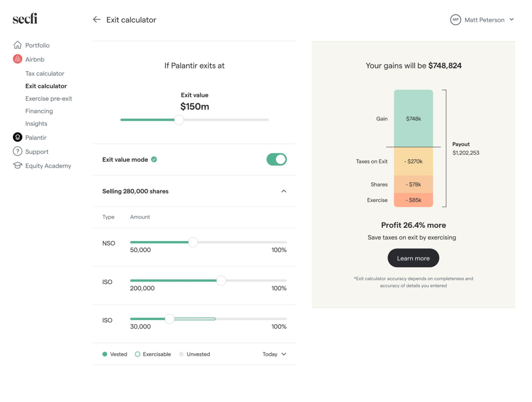Screen dimensions: 532x402
Task: Click the Support question mark icon
Action: (17, 151)
